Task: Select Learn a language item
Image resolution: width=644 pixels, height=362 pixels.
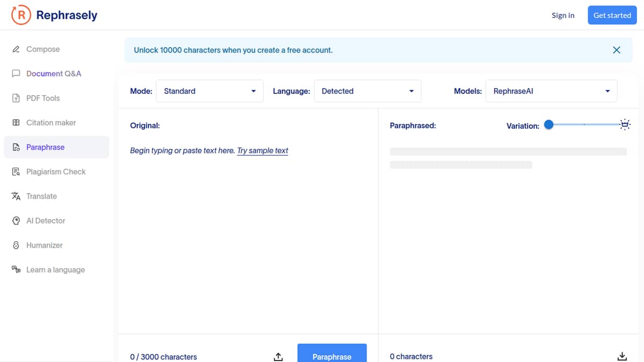Action: pyautogui.click(x=56, y=270)
